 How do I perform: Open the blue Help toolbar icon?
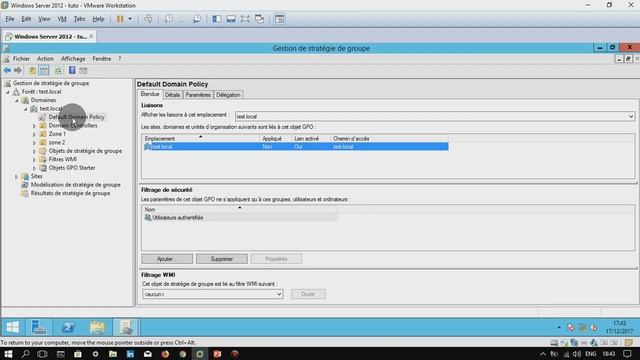[72, 70]
